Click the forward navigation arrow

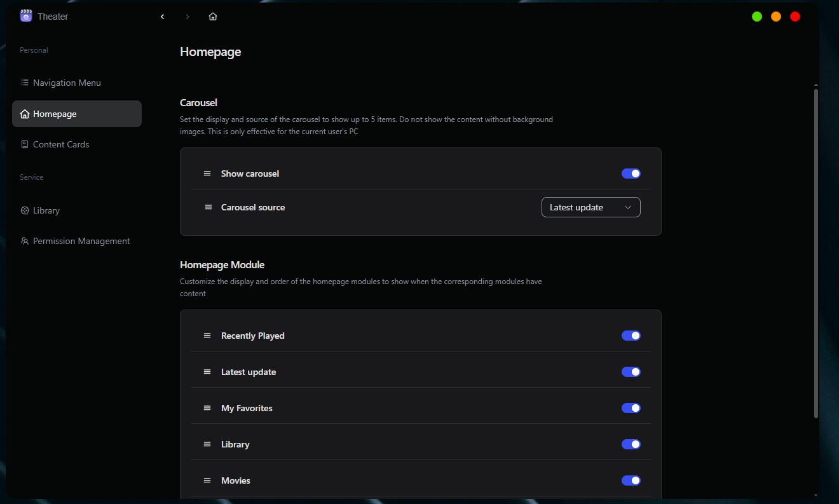[188, 17]
